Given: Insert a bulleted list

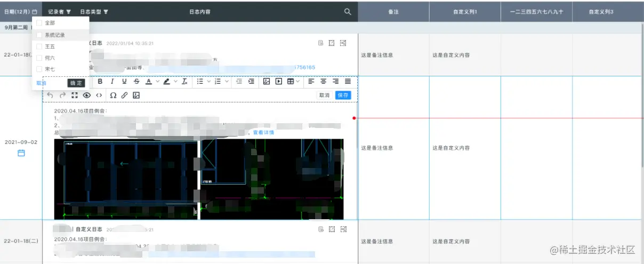Looking at the screenshot, I should pos(200,82).
